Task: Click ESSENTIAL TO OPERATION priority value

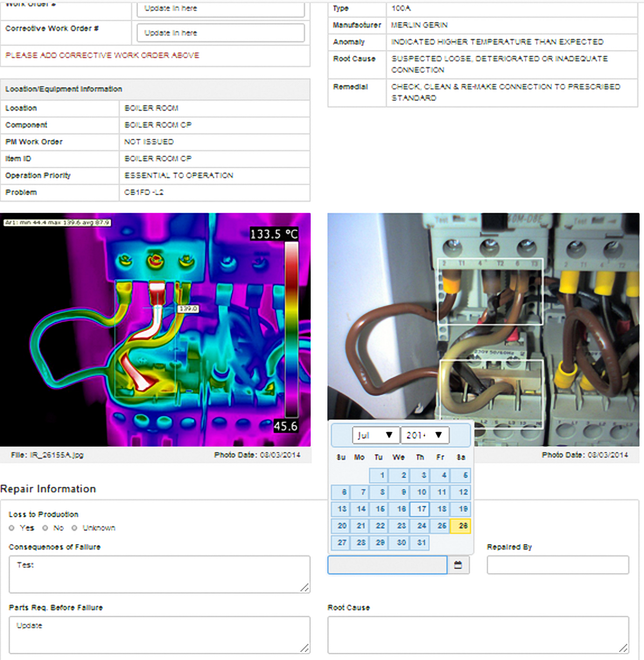Action: pyautogui.click(x=179, y=176)
